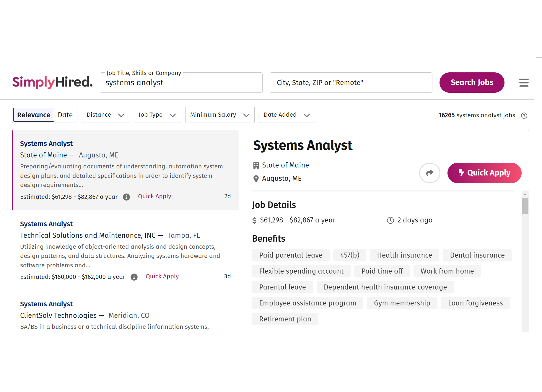Open the State of Maine Systems Analyst listing title
This screenshot has height=392, width=542.
click(46, 144)
